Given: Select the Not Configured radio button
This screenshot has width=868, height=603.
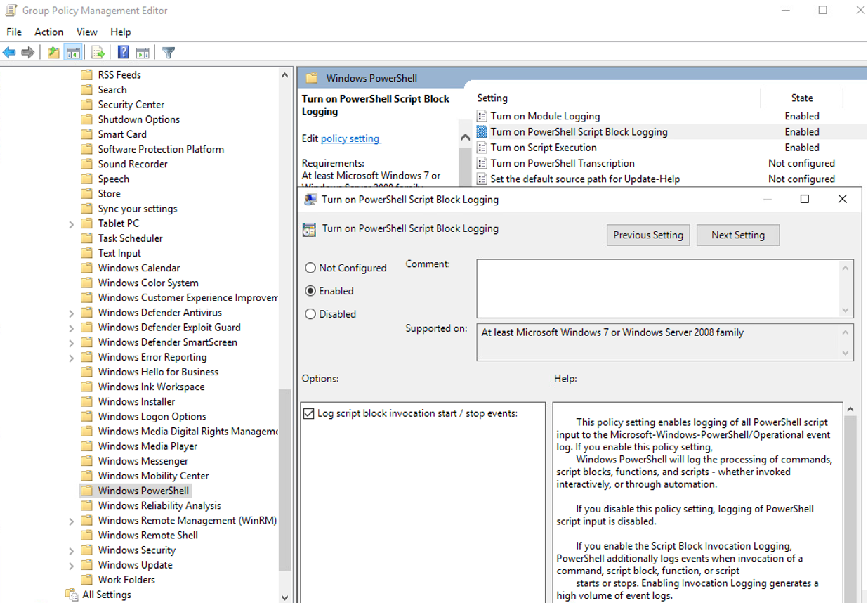Looking at the screenshot, I should pyautogui.click(x=310, y=268).
